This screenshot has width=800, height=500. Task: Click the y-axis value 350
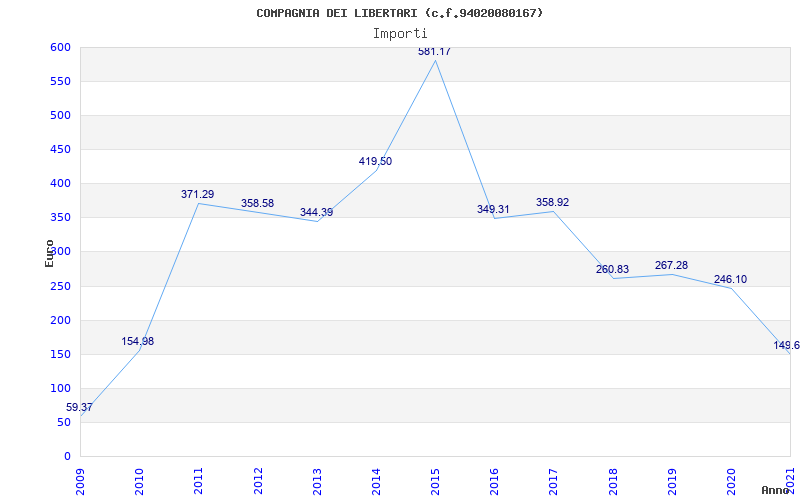pyautogui.click(x=60, y=218)
